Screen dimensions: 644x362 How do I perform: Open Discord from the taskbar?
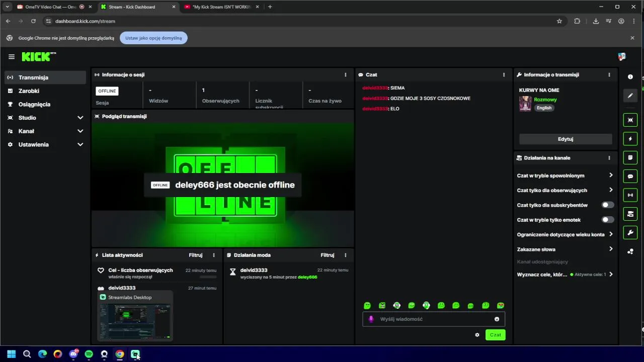tap(73, 354)
